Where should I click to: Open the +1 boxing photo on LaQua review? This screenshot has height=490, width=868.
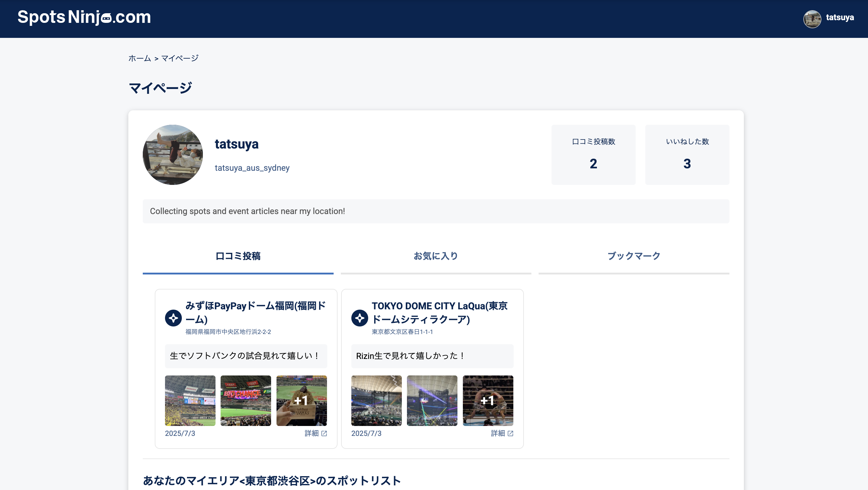pos(487,400)
